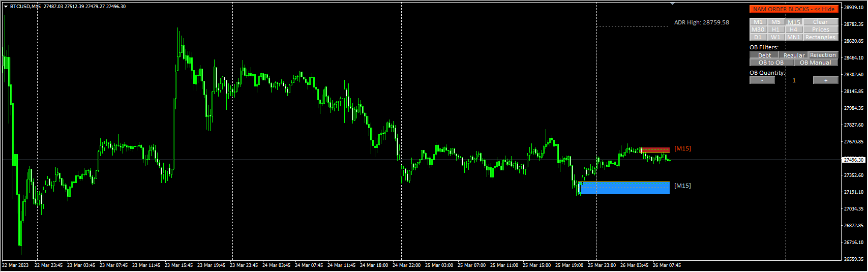This screenshot has height=272, width=868.
Task: Click time axis label 25 Mar 07:00
Action: pyautogui.click(x=472, y=265)
